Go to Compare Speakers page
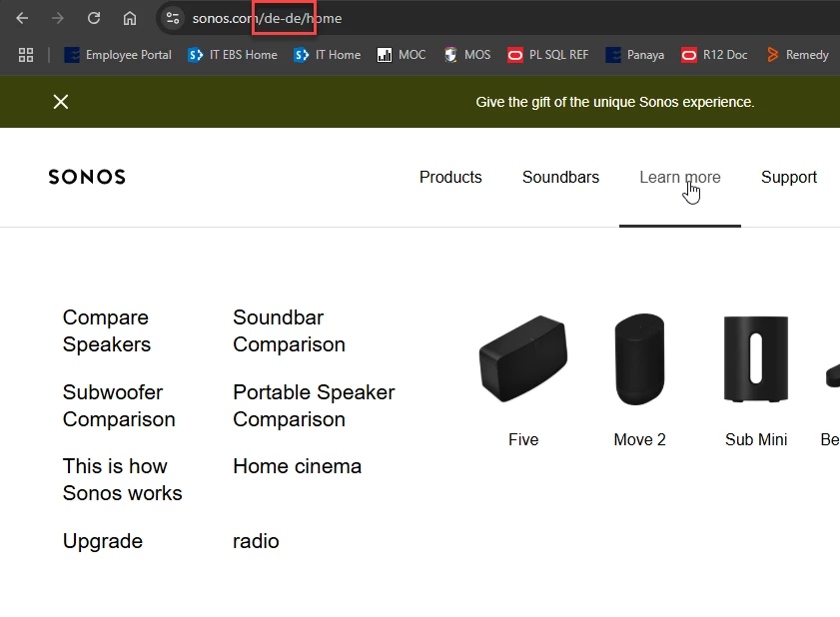 (107, 331)
